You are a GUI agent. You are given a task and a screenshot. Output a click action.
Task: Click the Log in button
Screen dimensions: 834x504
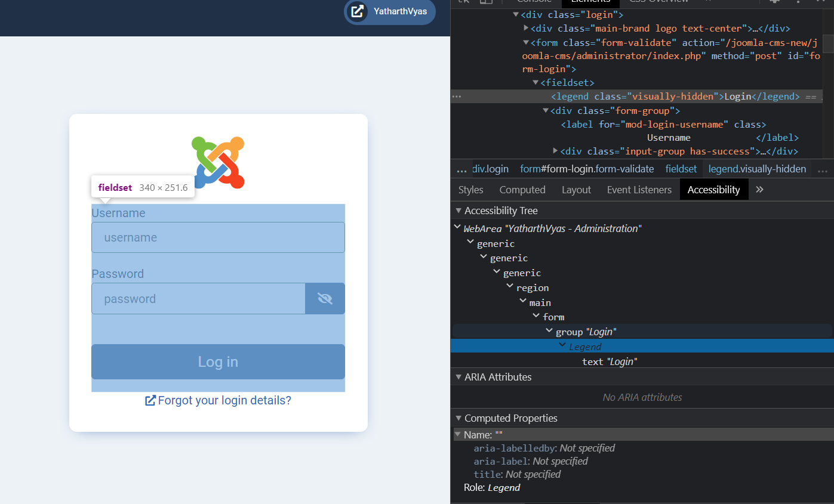(218, 361)
